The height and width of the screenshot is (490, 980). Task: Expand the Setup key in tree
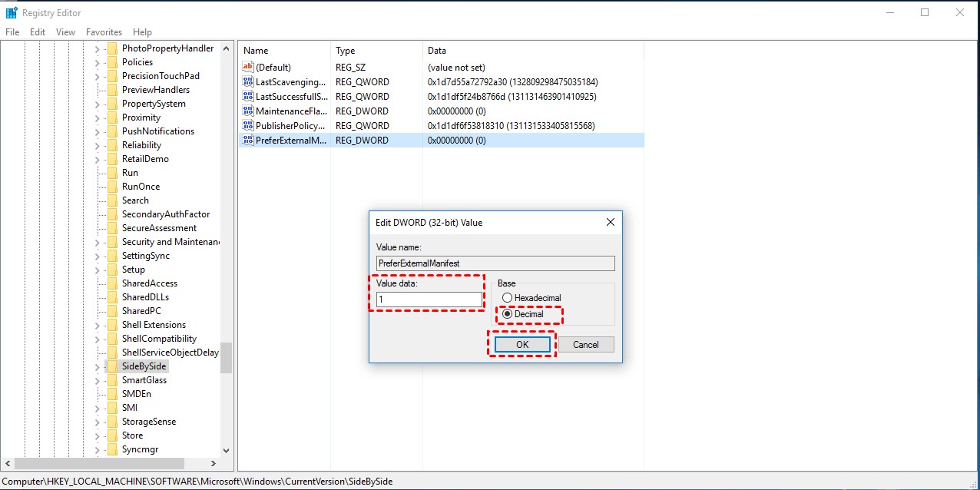coord(97,270)
